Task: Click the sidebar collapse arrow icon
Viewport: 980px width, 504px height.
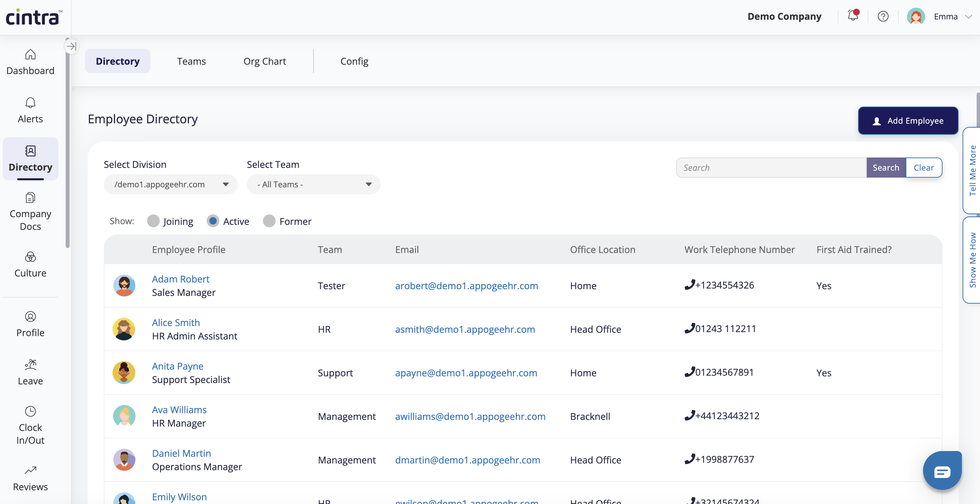Action: coord(71,47)
